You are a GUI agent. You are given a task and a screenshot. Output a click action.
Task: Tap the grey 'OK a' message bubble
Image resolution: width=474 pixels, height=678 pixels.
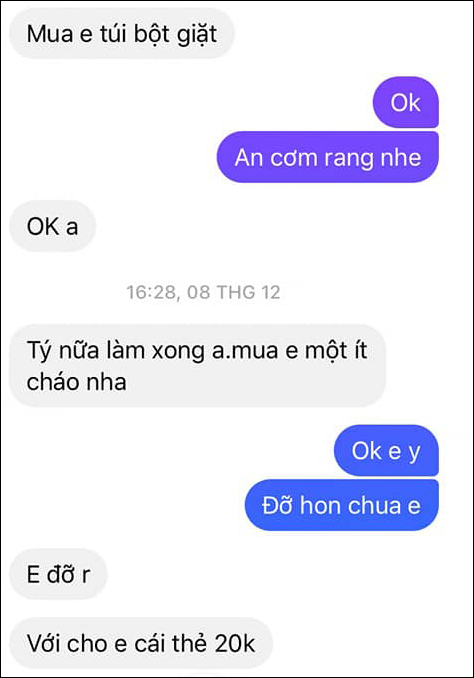[x=52, y=226]
